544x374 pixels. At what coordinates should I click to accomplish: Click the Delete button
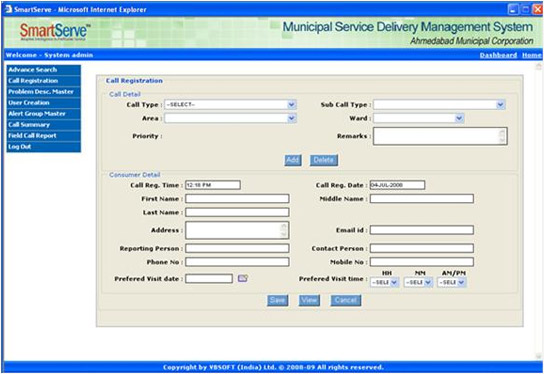click(324, 160)
